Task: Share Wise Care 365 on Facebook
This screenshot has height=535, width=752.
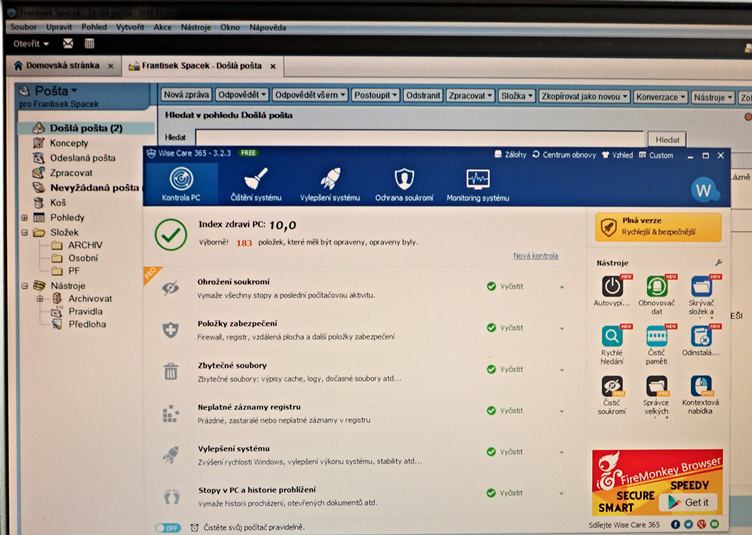Action: (x=675, y=524)
